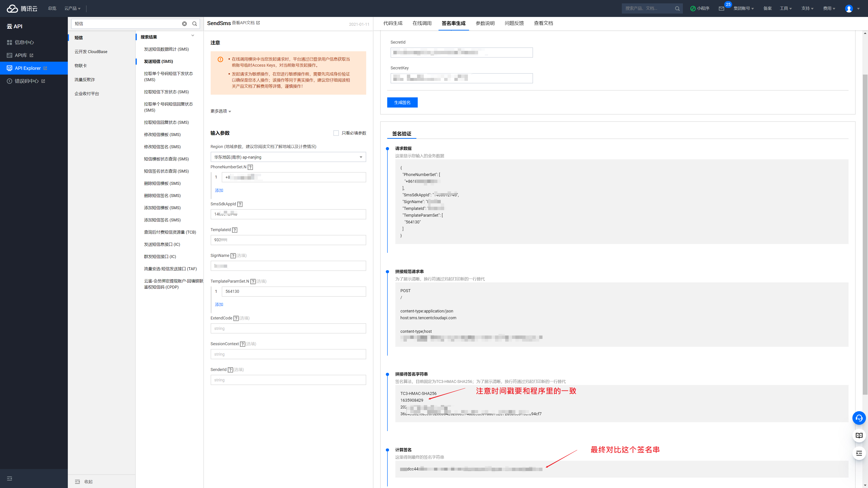Open the external link icon next to 查看API文档
The width and height of the screenshot is (868, 488).
coord(258,23)
